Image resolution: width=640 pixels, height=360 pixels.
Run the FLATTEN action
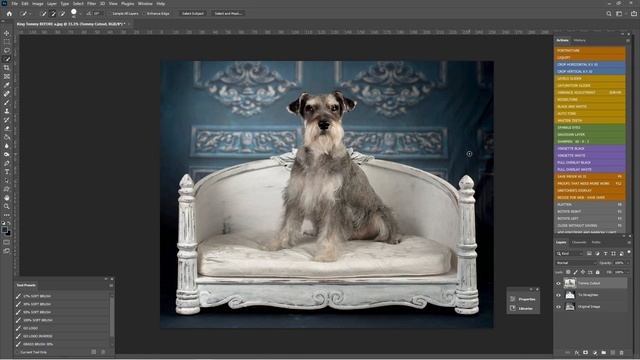[x=590, y=204]
